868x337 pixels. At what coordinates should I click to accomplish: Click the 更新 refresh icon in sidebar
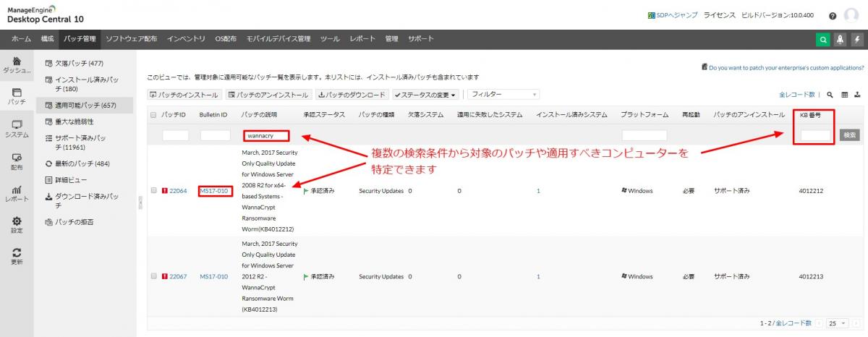coord(17,255)
